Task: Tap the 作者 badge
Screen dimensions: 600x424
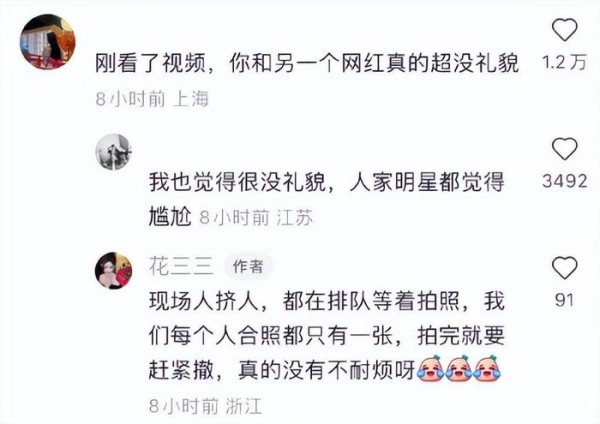Action: [x=248, y=266]
